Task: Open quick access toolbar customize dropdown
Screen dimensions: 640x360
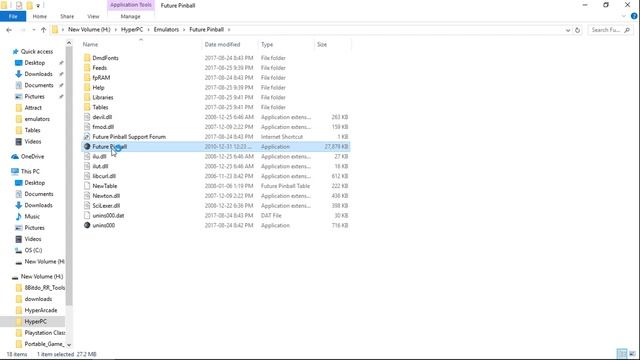Action: (x=38, y=5)
